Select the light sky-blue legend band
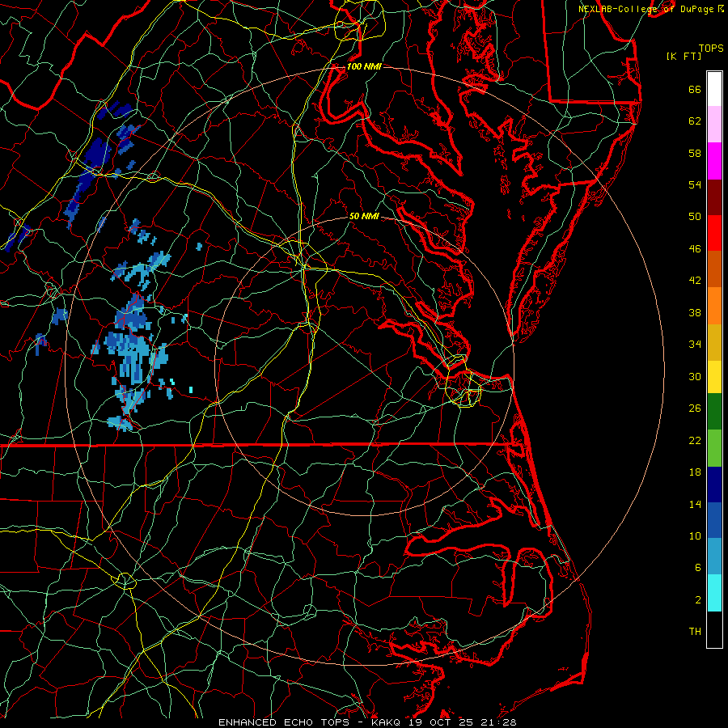This screenshot has width=728, height=728. point(714,557)
